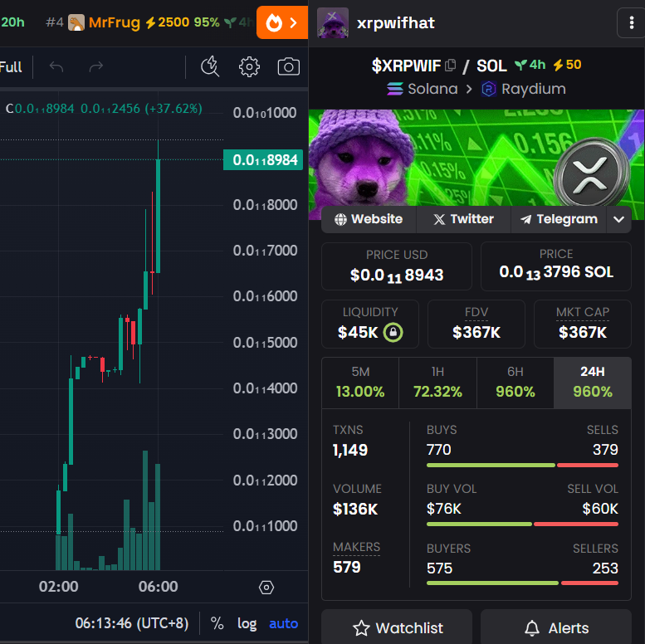Open the three-dot options menu
Screen dimensions: 645x644
point(632,23)
